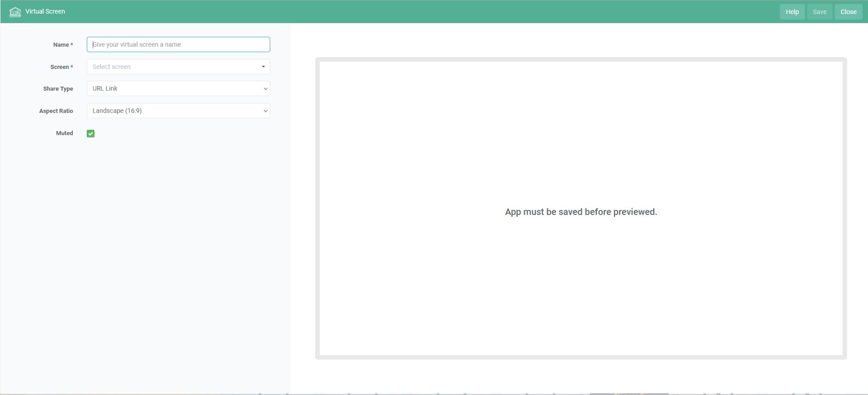Click the Name field label
Image resolution: width=868 pixels, height=395 pixels.
coord(62,45)
